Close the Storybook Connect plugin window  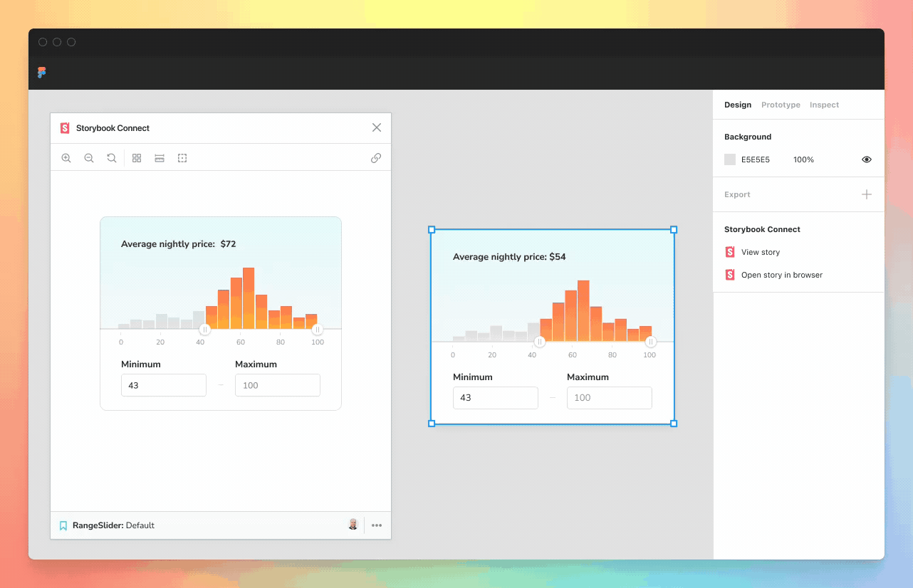(376, 127)
